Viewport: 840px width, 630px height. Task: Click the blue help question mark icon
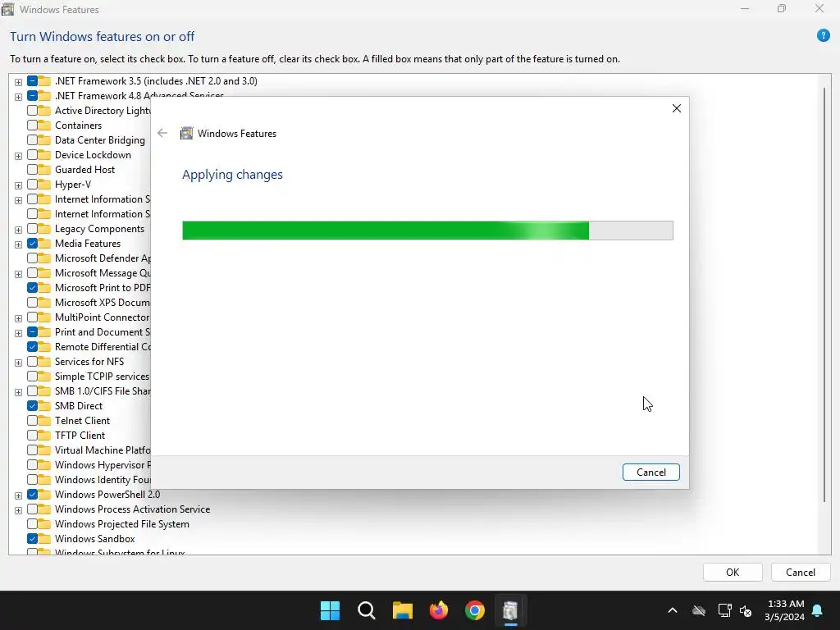click(x=823, y=36)
